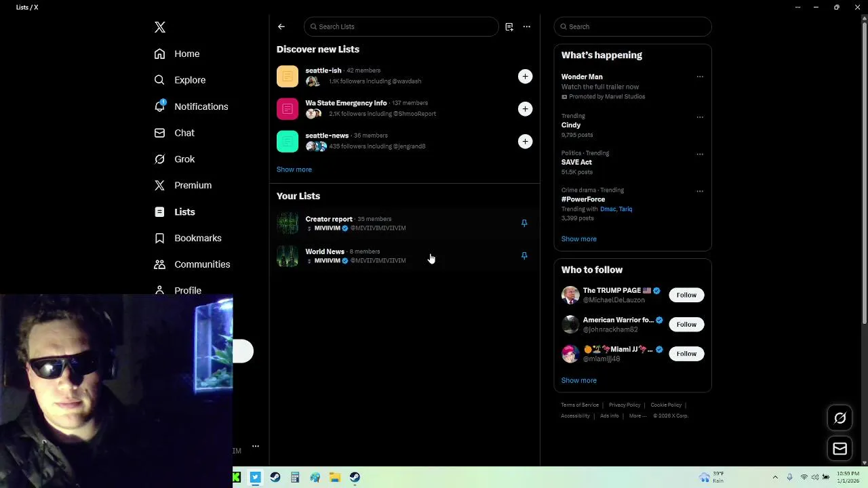Open Bookmarks in the sidebar
The image size is (868, 488).
click(x=188, y=238)
